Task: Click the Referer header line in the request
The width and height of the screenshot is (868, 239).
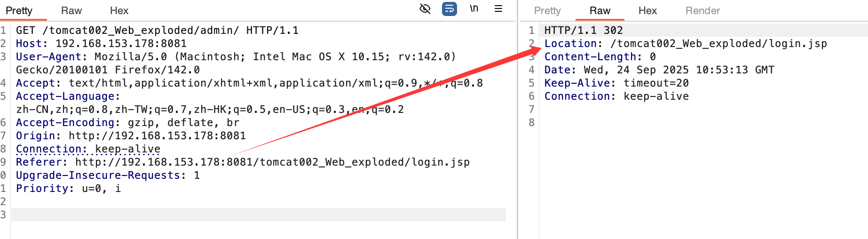Action: [243, 162]
